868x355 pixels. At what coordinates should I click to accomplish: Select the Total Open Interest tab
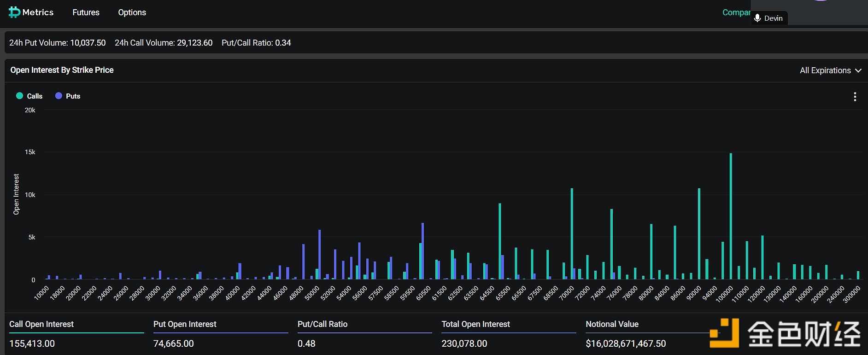coord(509,326)
